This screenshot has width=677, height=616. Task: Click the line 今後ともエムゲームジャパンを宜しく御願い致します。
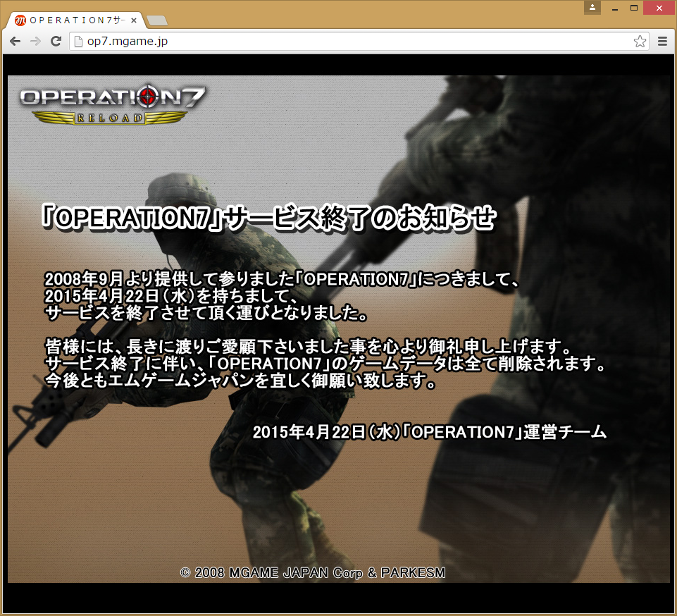pos(240,381)
